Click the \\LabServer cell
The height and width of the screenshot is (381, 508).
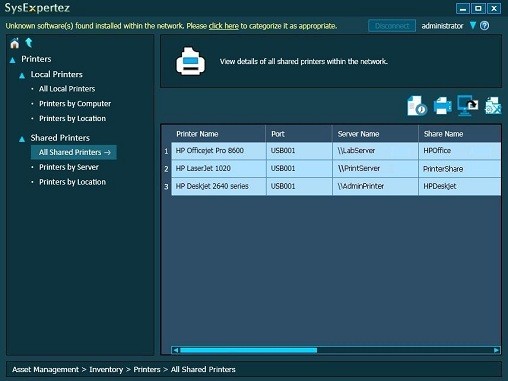click(375, 151)
